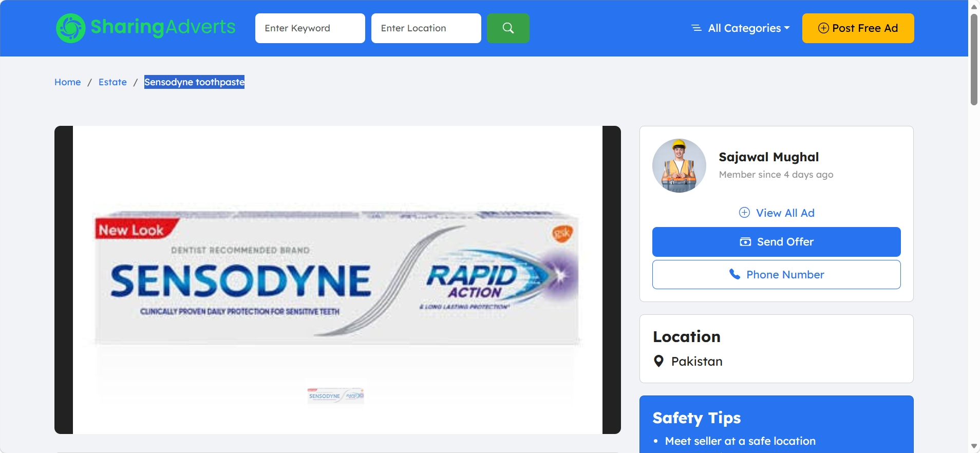
Task: Click the scrollbar down arrow
Action: (x=974, y=446)
